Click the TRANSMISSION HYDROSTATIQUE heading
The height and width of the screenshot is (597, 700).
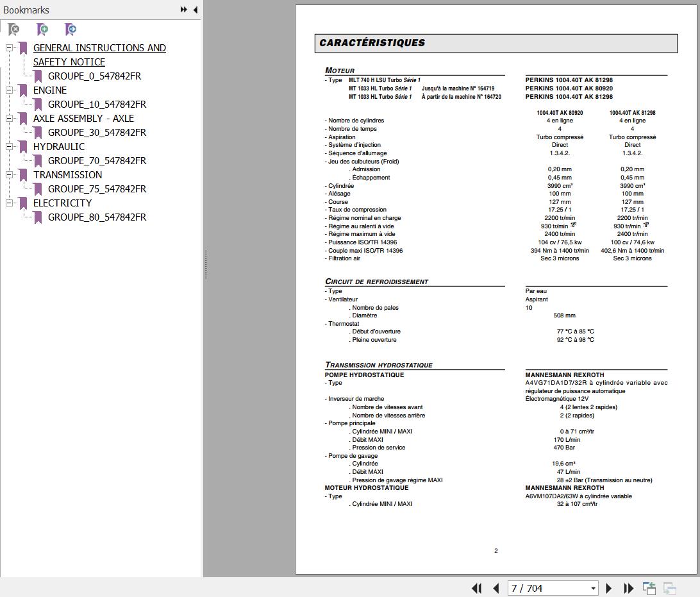pos(379,365)
